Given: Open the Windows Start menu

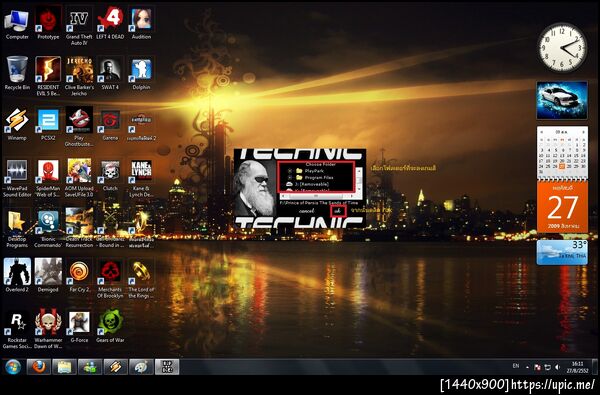Looking at the screenshot, I should point(13,367).
